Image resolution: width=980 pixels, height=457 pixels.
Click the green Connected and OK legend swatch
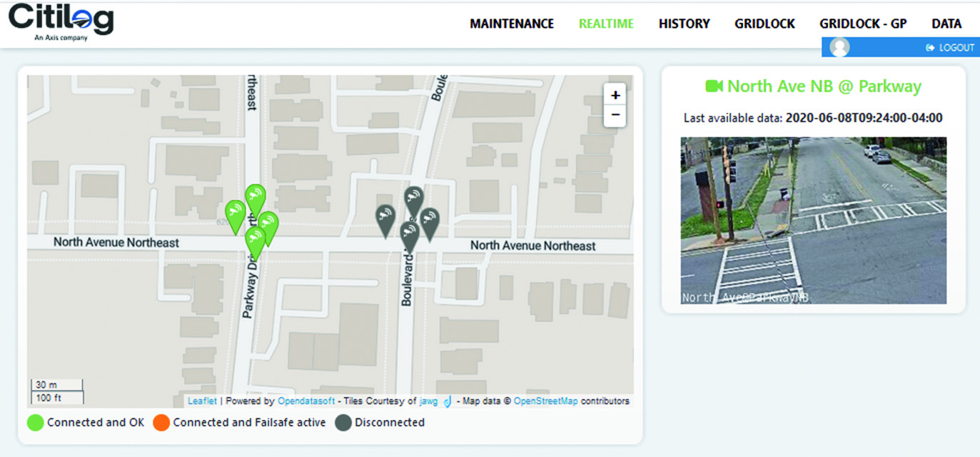pyautogui.click(x=36, y=423)
